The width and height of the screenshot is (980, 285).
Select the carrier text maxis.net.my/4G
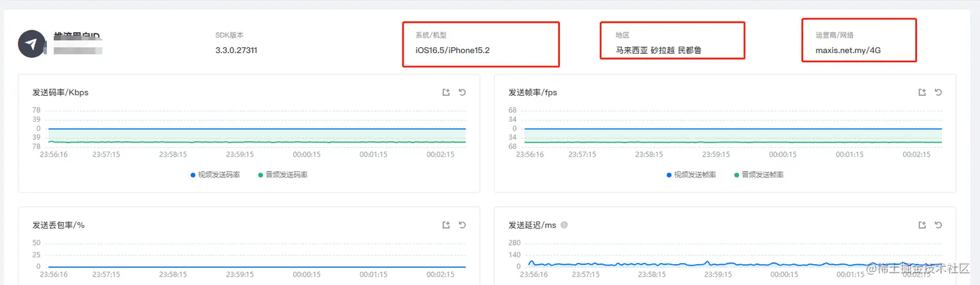(848, 50)
